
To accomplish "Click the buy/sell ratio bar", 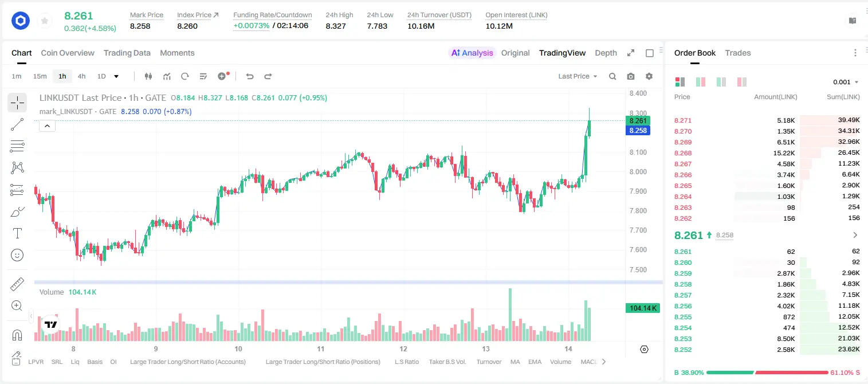I will pyautogui.click(x=767, y=373).
